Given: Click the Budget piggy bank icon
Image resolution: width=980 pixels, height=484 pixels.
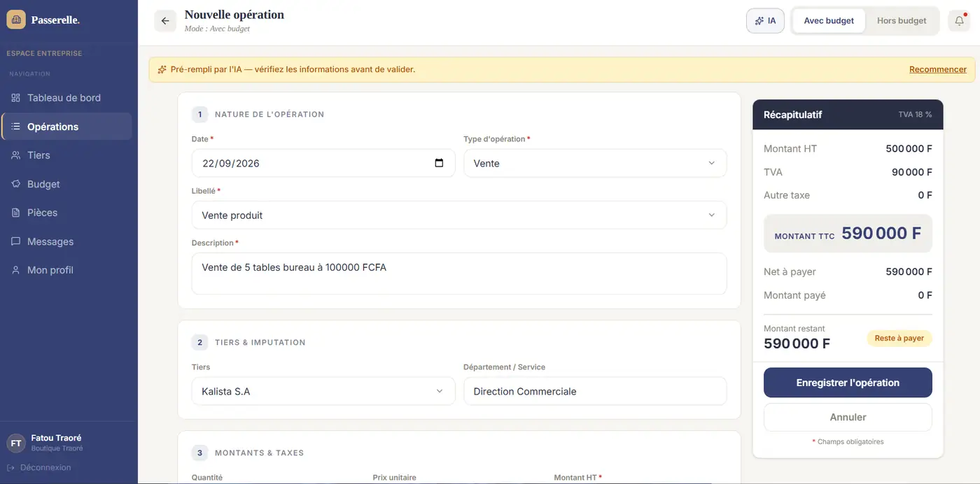Looking at the screenshot, I should [x=15, y=184].
